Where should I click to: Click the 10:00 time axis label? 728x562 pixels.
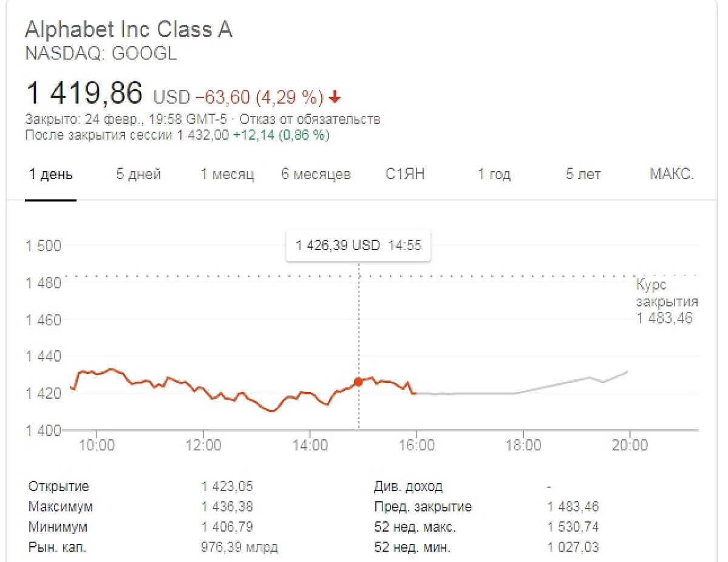(97, 445)
